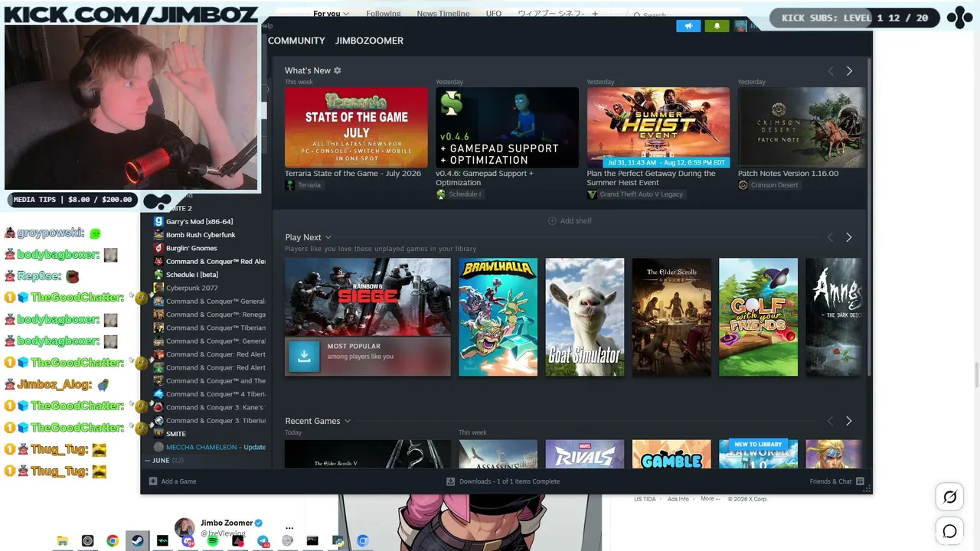980x551 pixels.
Task: Switch to the News Timeline tab
Action: [x=443, y=14]
